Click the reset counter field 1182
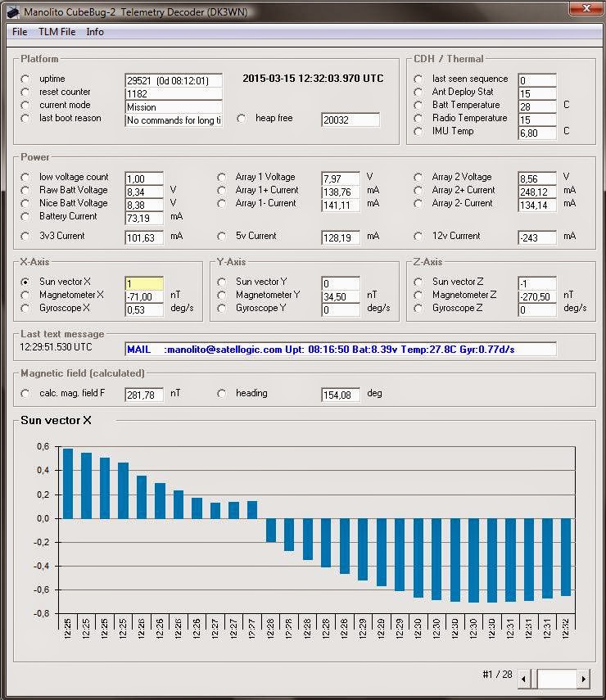This screenshot has height=700, width=606. coord(174,94)
